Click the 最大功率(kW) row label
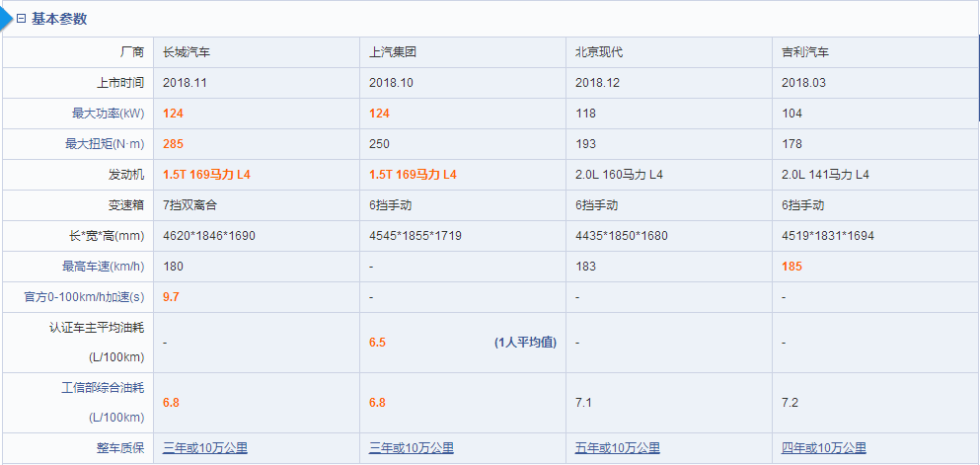The image size is (980, 465). click(x=109, y=114)
